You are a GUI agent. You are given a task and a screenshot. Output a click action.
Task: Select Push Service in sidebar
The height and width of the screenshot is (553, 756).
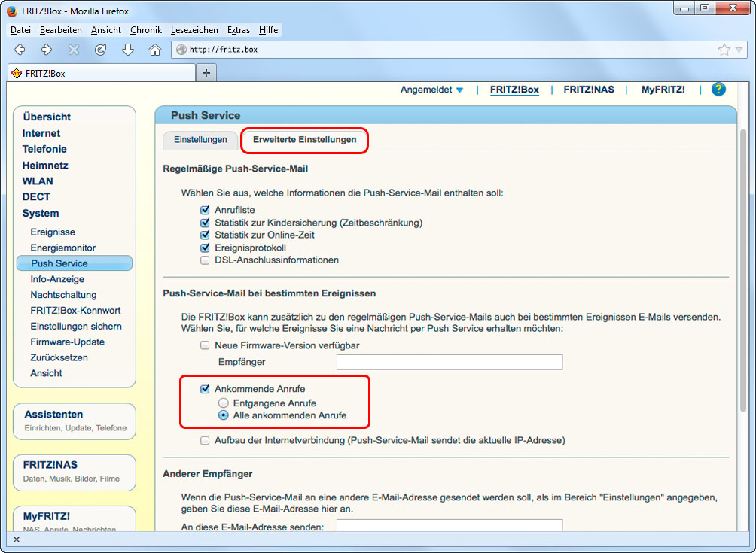point(75,263)
